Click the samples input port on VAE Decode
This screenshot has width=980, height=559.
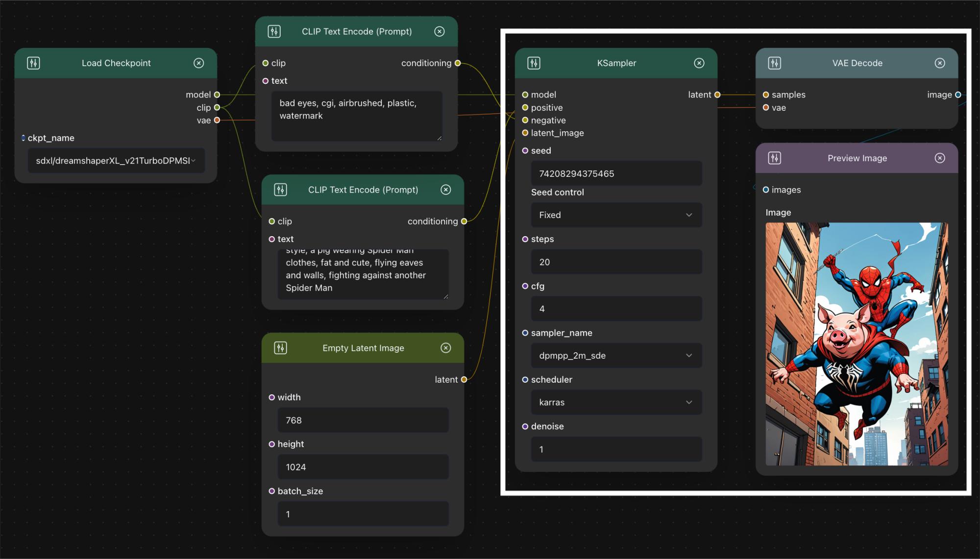(x=766, y=95)
